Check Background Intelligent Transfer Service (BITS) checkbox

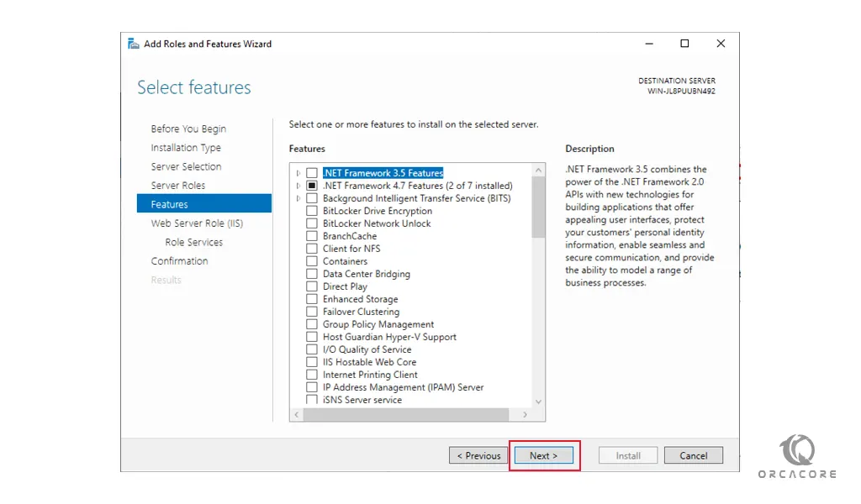(x=311, y=198)
